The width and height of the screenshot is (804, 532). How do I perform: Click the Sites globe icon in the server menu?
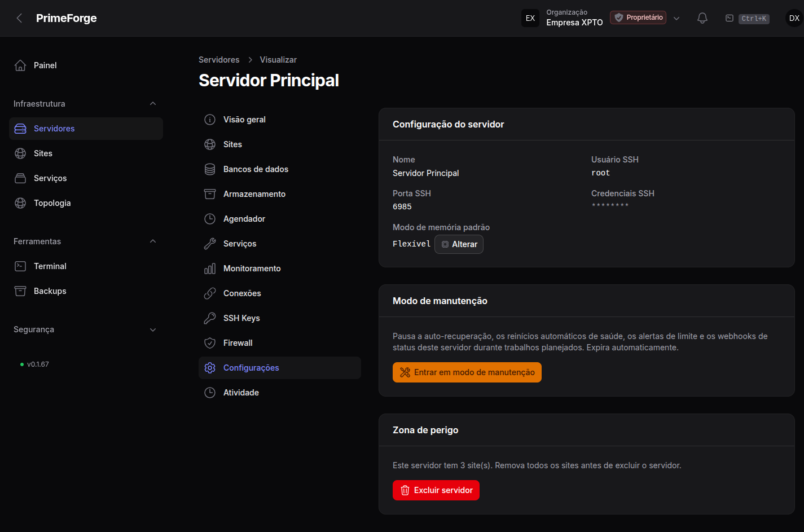pos(210,144)
